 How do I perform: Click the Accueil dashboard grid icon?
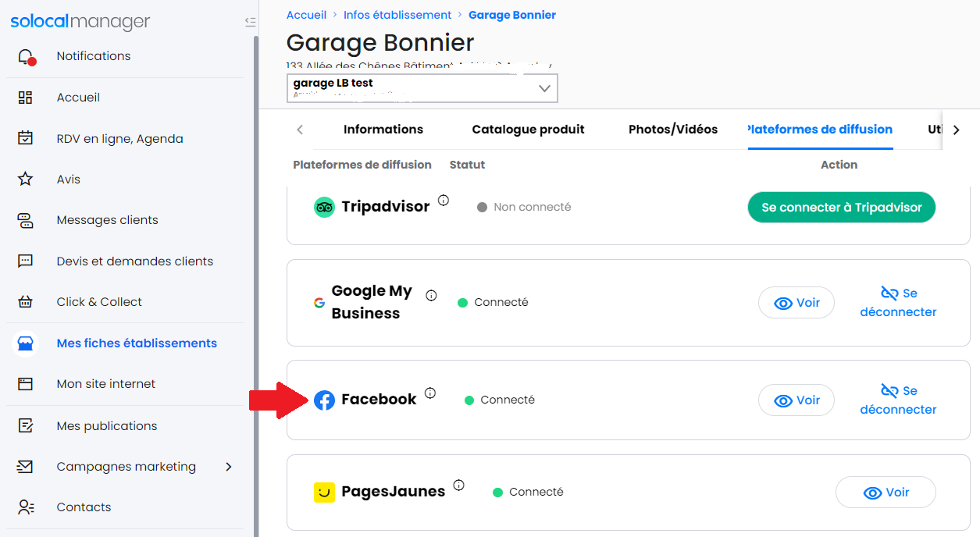[26, 98]
